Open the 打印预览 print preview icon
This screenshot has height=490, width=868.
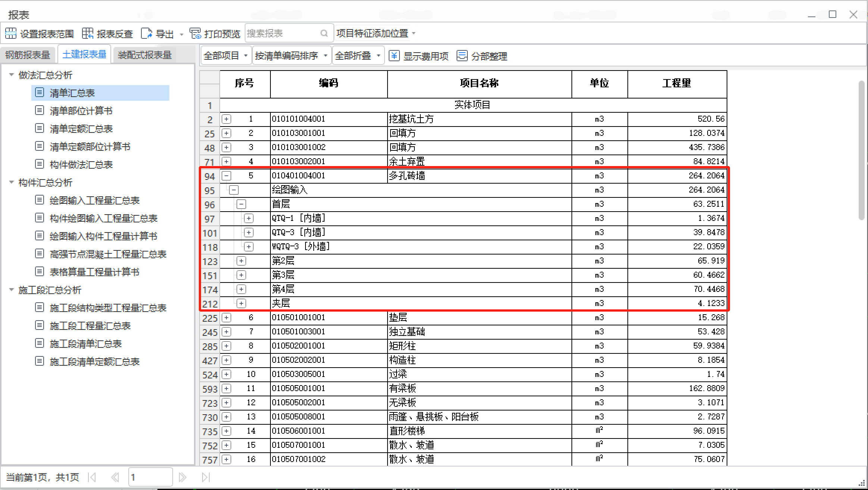coord(195,34)
